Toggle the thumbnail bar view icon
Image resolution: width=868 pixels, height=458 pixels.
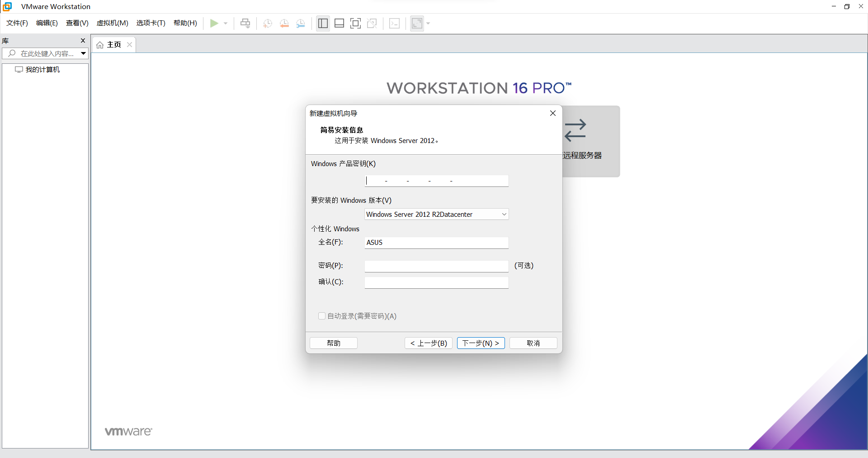pyautogui.click(x=339, y=23)
